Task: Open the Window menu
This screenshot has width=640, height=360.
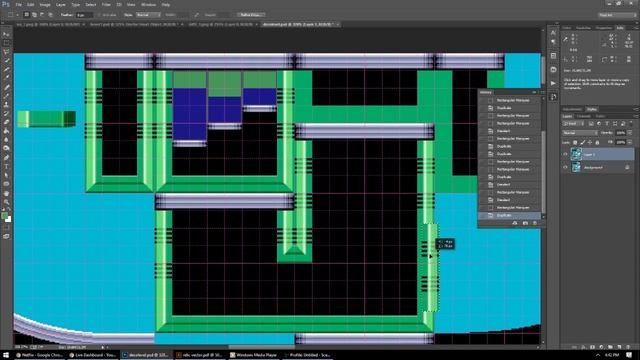Action: coord(148,4)
